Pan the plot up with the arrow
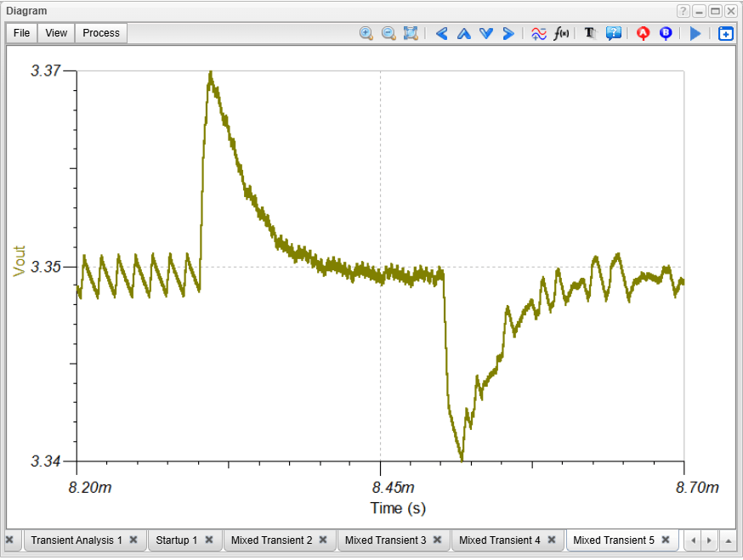This screenshot has height=560, width=743. [463, 33]
